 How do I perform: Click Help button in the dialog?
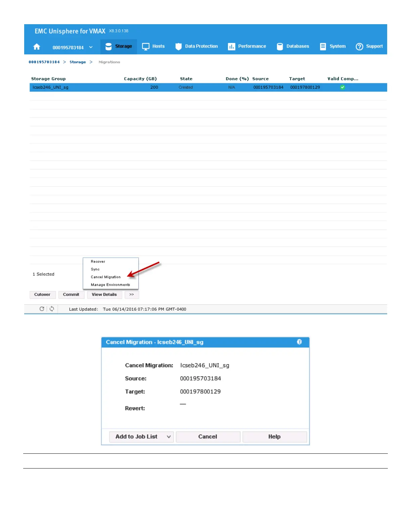tap(274, 437)
